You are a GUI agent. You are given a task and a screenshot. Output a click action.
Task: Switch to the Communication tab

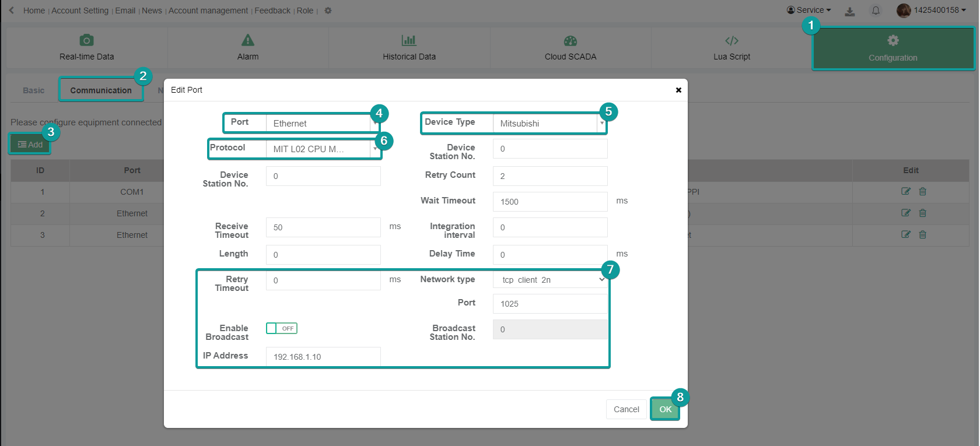point(101,90)
